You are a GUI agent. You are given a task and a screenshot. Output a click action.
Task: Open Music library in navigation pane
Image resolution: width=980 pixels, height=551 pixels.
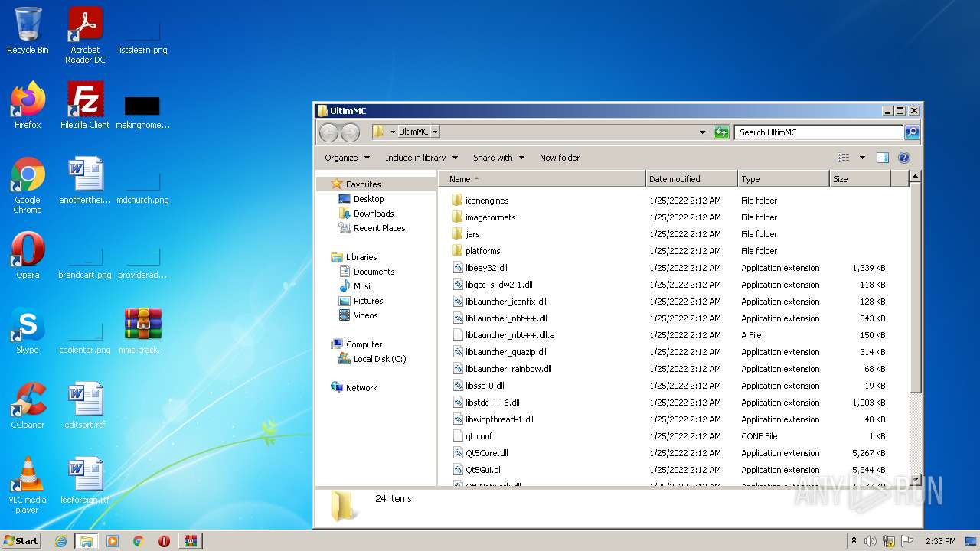click(364, 286)
